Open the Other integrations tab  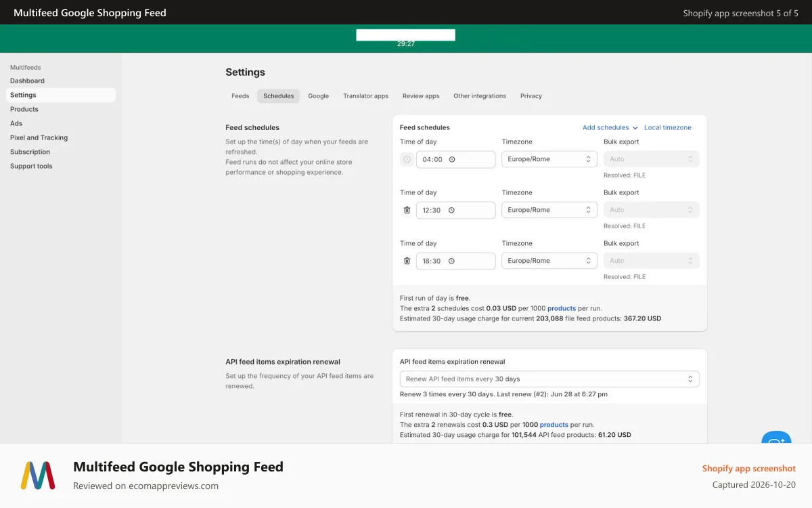tap(480, 96)
